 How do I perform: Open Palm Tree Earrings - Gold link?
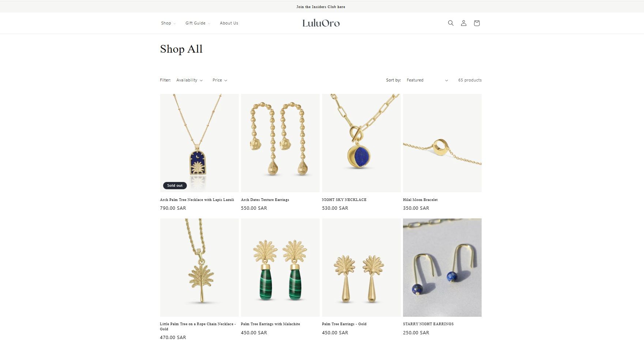(x=344, y=324)
